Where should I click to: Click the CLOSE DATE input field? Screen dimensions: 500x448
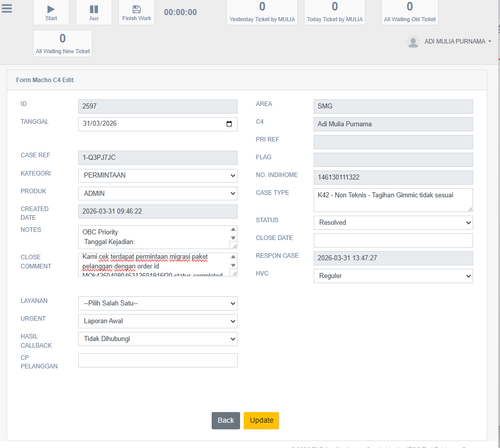393,240
